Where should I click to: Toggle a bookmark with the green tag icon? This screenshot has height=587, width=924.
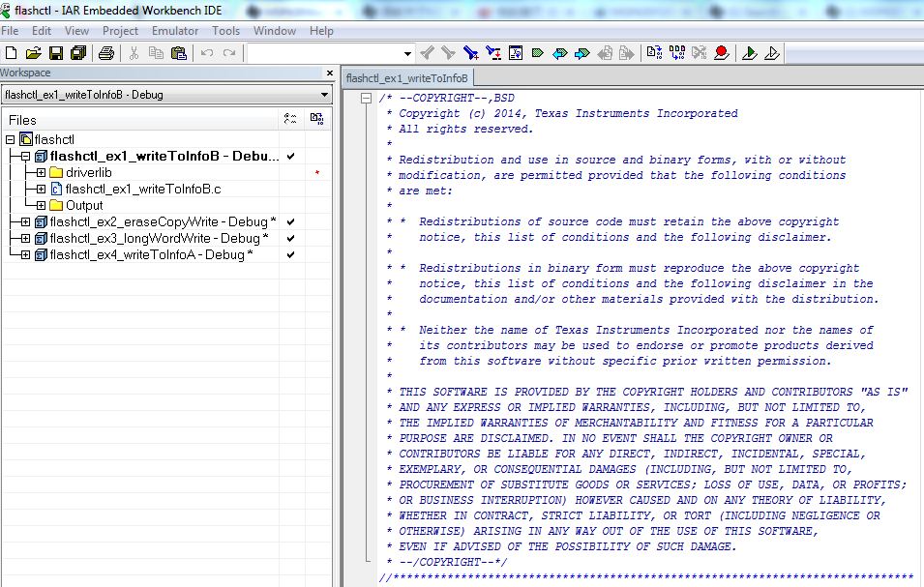click(537, 53)
